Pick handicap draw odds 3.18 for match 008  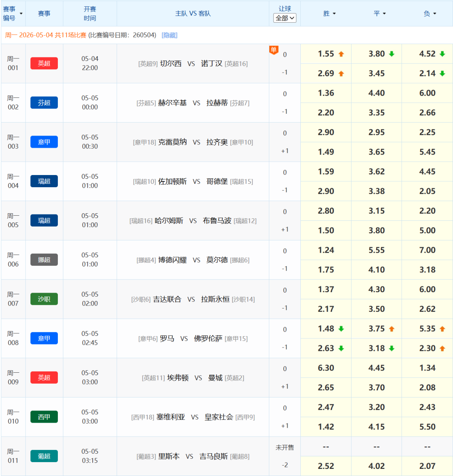click(377, 348)
